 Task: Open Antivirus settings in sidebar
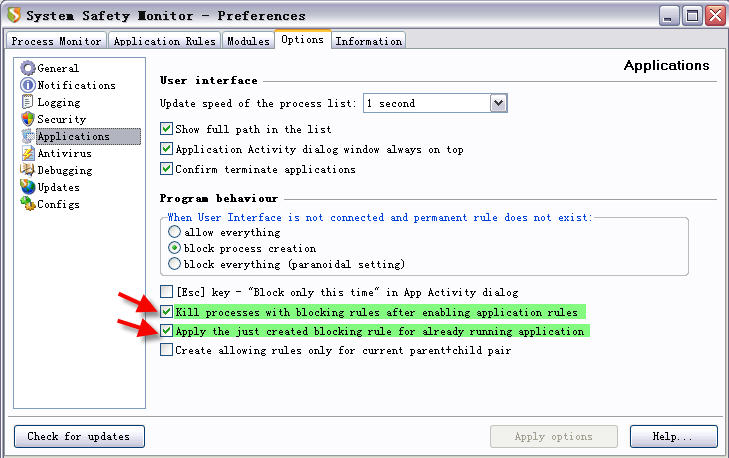64,153
